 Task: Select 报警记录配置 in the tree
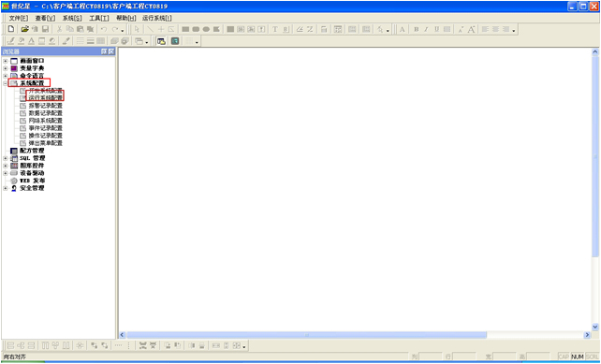click(45, 106)
